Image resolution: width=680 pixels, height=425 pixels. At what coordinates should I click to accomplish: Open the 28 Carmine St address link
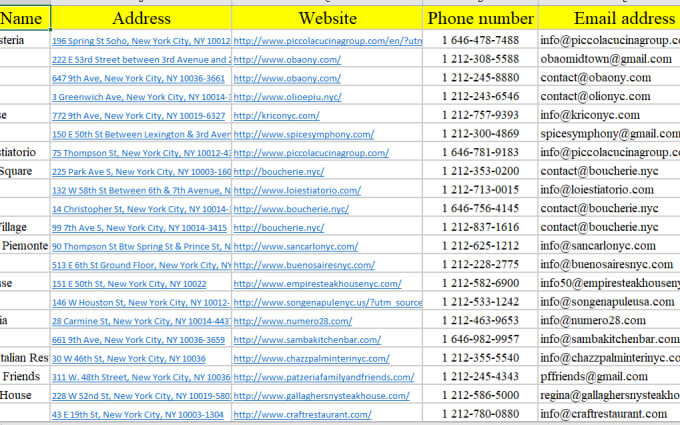141,321
